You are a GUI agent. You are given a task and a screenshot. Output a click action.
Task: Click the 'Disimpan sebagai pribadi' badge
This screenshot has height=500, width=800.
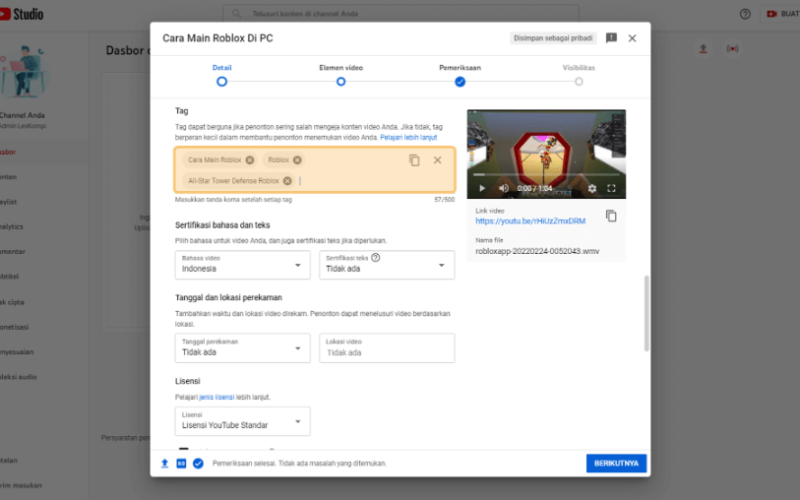[553, 38]
